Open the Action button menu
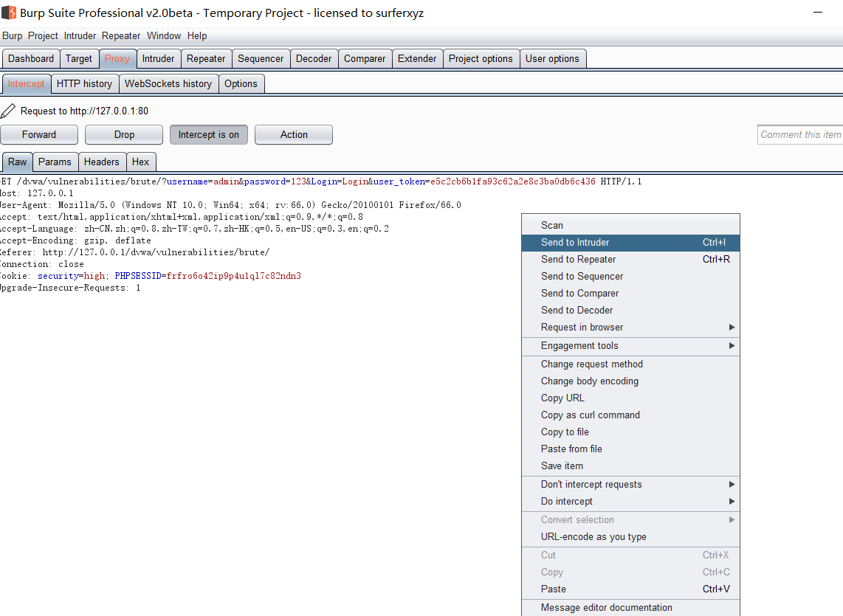843x616 pixels. tap(293, 134)
